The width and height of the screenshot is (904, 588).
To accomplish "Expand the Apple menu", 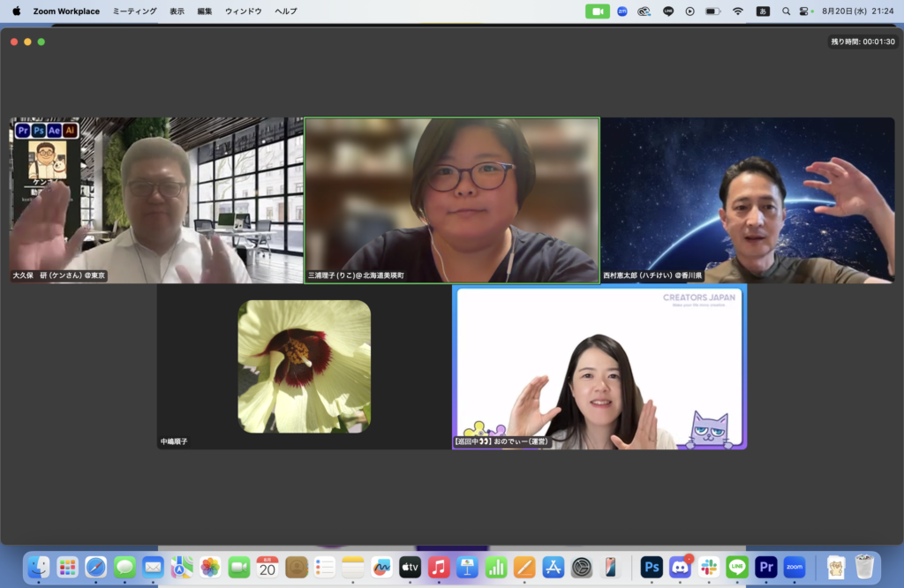I will tap(16, 11).
